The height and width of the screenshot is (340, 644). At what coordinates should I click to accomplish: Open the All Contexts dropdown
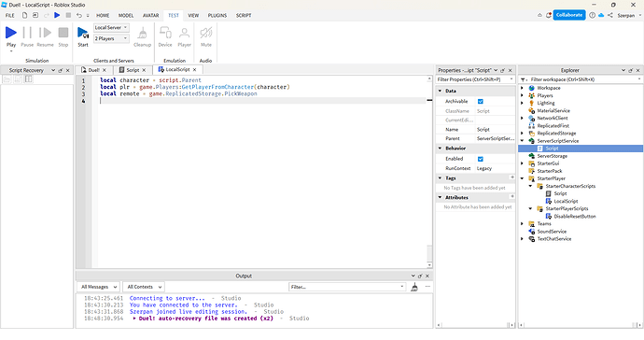point(144,287)
